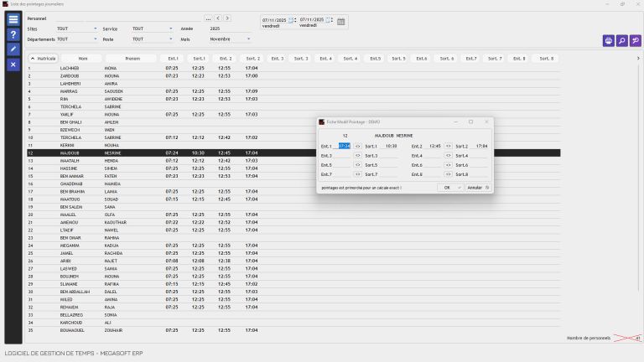Click the Ent. 3 column header
The height and width of the screenshot is (362, 644).
pyautogui.click(x=278, y=59)
